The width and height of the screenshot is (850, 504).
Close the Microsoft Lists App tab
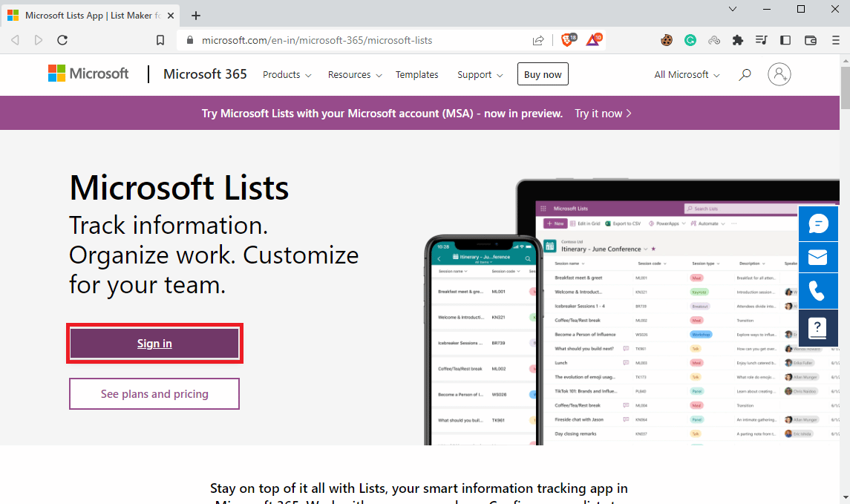pos(171,16)
